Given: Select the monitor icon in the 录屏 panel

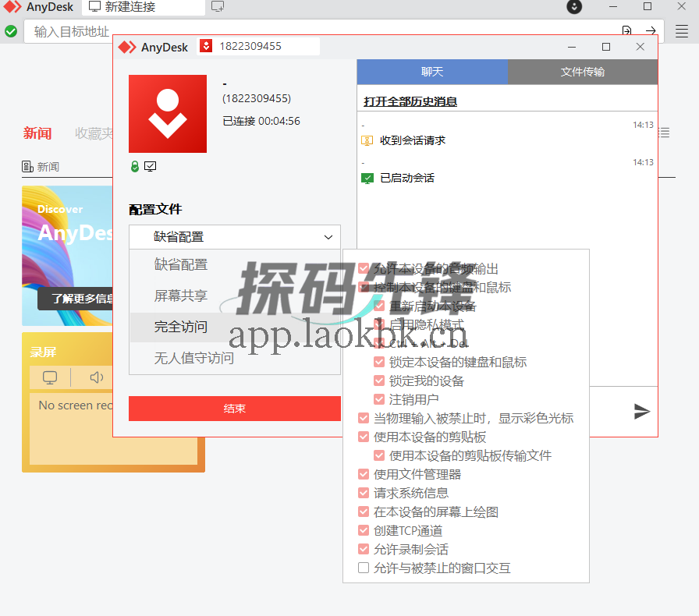Looking at the screenshot, I should (49, 377).
